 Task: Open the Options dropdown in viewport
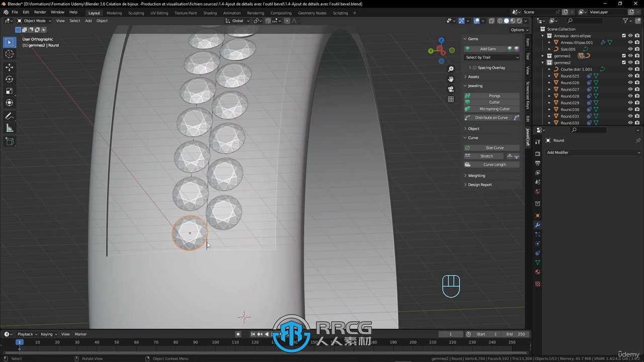tap(519, 30)
